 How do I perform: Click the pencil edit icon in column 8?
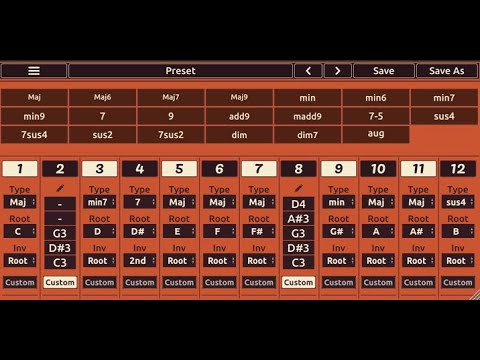(x=299, y=188)
